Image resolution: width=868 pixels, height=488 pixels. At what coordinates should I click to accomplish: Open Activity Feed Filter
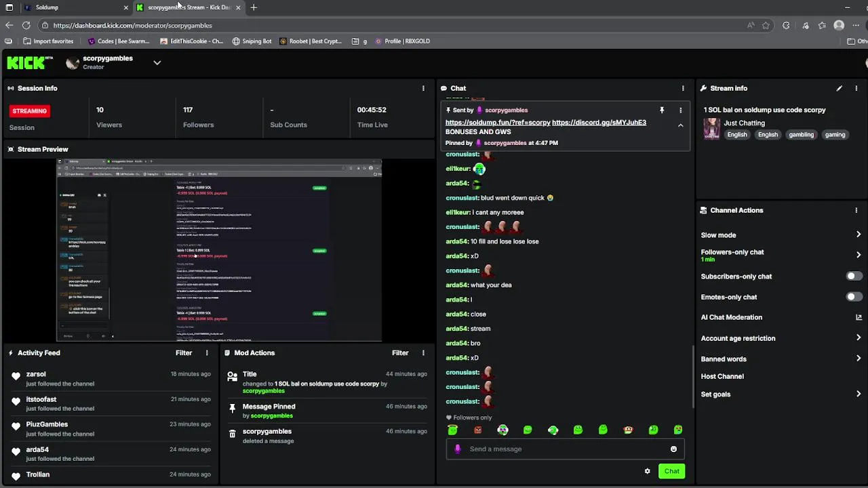coord(184,352)
